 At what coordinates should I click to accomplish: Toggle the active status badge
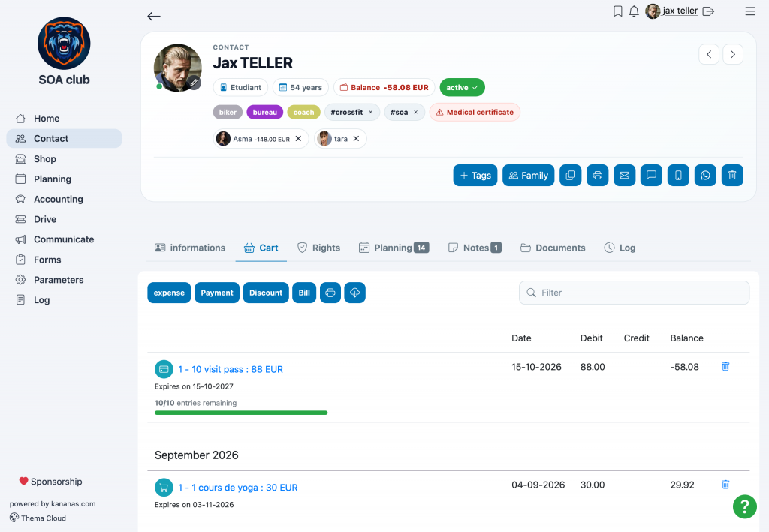tap(462, 87)
